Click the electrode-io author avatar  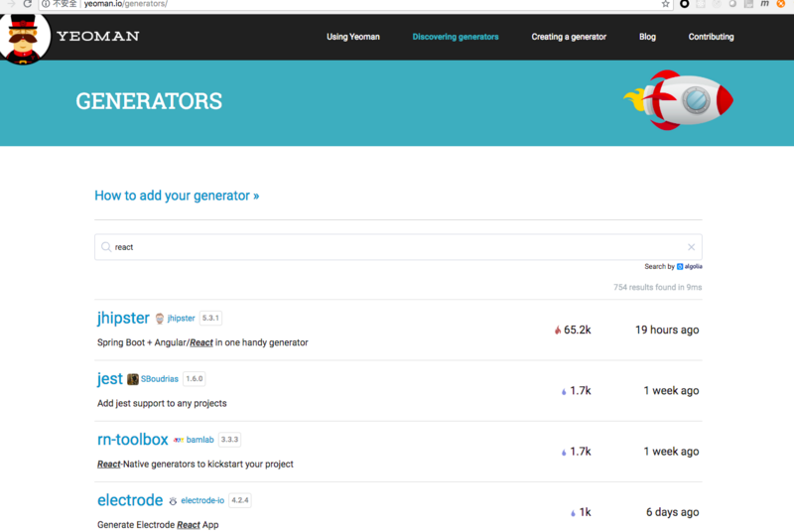coord(173,500)
